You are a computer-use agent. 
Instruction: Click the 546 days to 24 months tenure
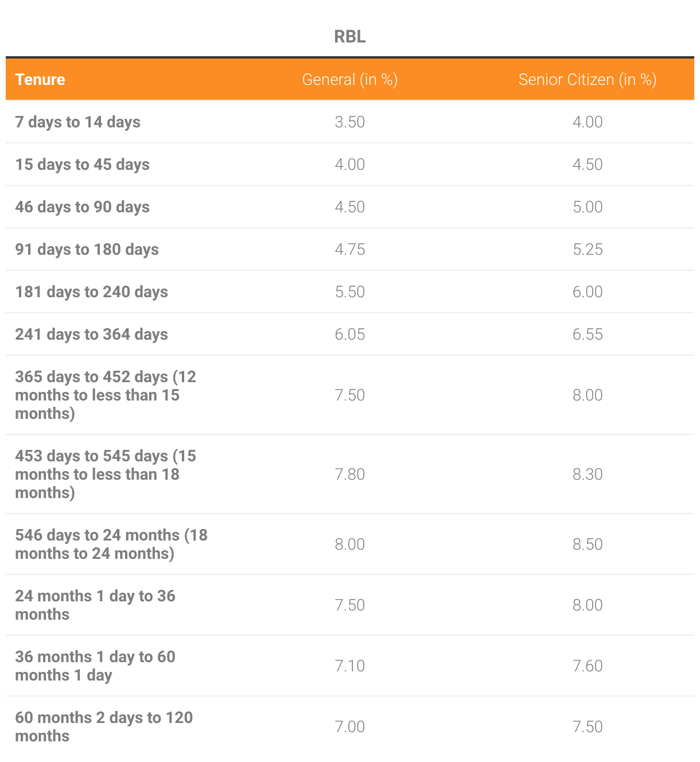111,544
